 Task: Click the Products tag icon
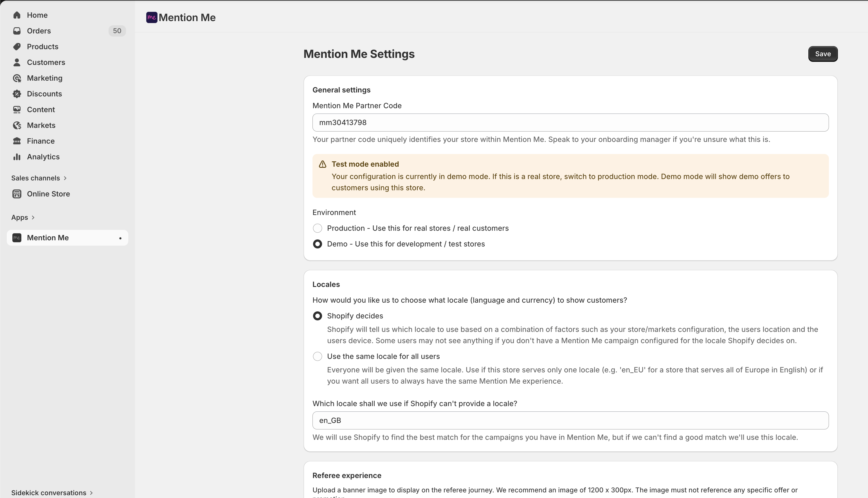click(x=17, y=47)
